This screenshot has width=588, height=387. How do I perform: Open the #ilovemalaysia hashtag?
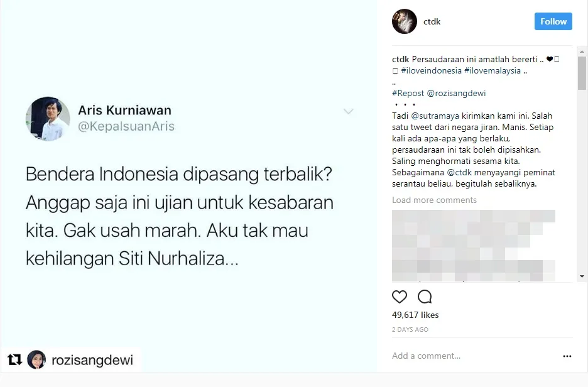point(493,70)
